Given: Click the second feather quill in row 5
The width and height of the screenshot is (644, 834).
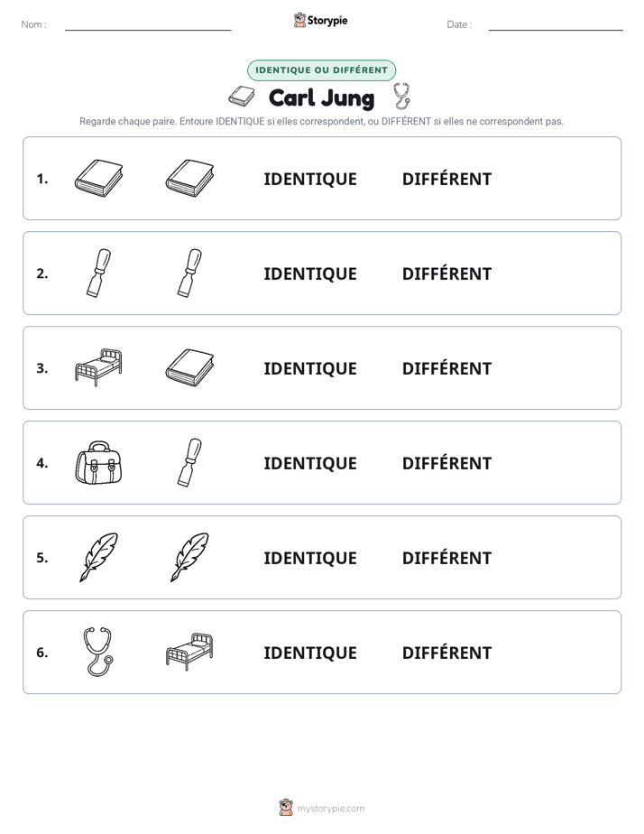Looking at the screenshot, I should click(189, 558).
